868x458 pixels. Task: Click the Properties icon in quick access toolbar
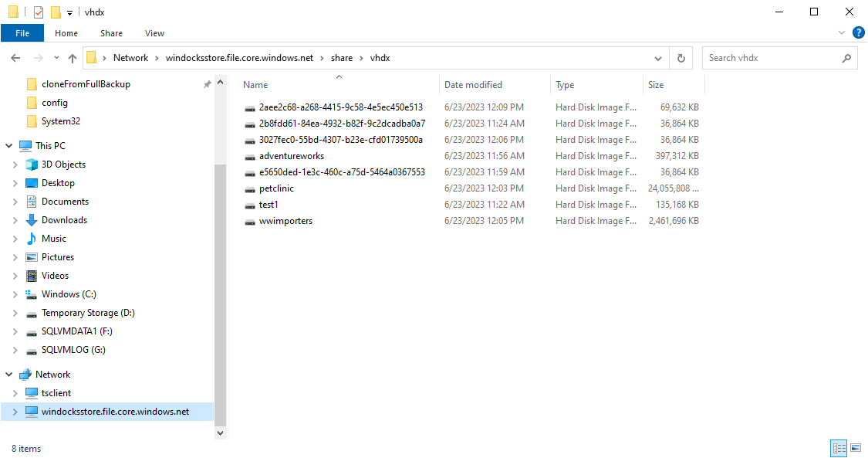39,12
